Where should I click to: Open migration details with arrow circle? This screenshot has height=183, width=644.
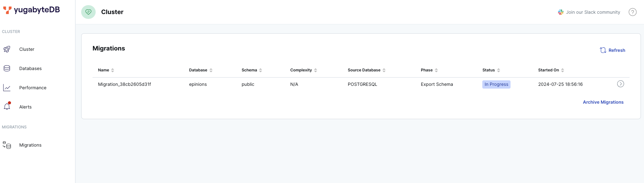pos(620,84)
